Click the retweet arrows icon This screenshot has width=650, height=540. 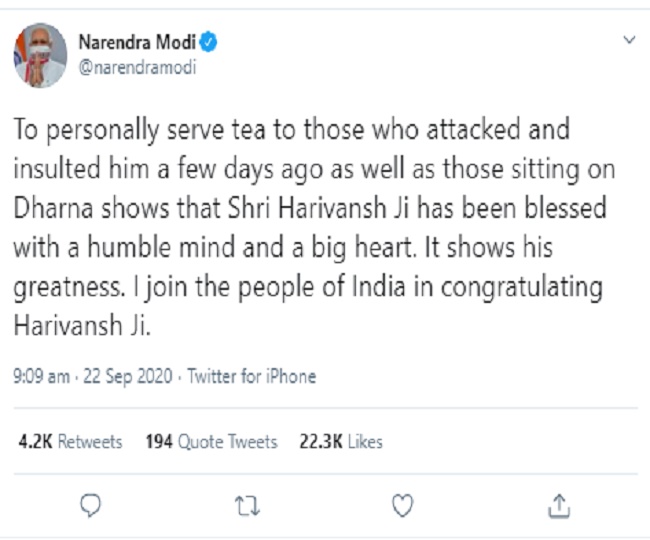click(246, 507)
